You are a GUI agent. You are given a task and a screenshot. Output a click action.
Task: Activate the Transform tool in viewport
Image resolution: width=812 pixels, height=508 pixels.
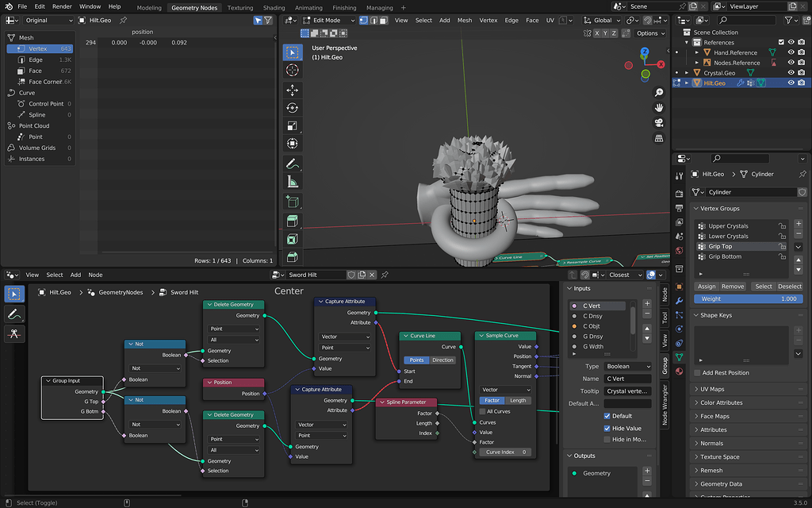292,144
